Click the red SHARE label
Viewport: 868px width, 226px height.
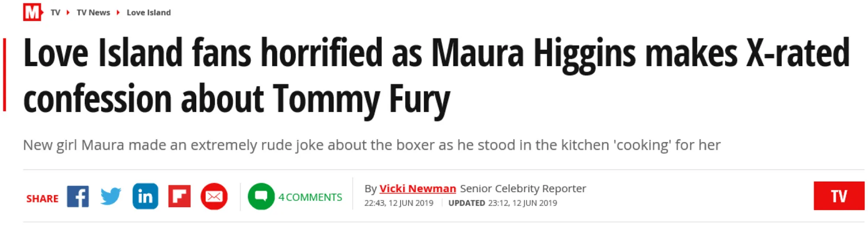click(x=42, y=199)
